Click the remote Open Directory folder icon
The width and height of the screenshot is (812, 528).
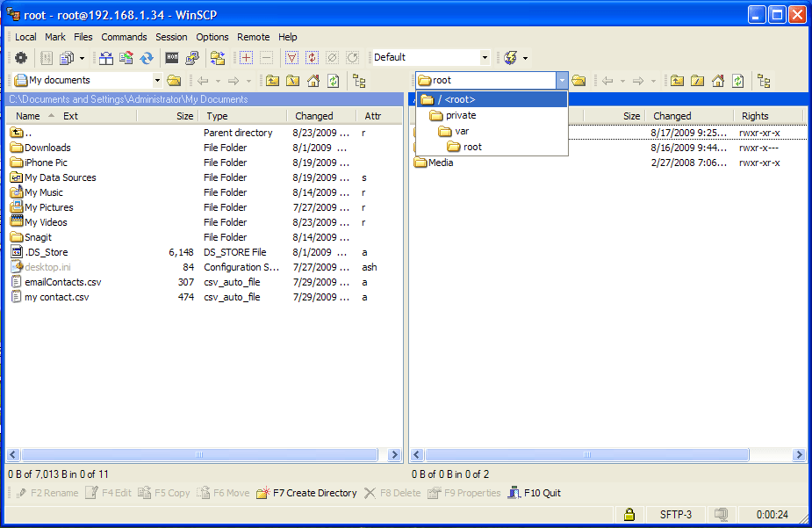[x=579, y=80]
